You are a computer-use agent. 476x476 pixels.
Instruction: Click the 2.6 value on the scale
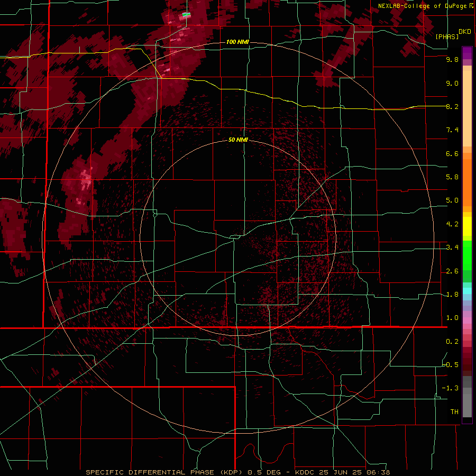[x=452, y=271]
